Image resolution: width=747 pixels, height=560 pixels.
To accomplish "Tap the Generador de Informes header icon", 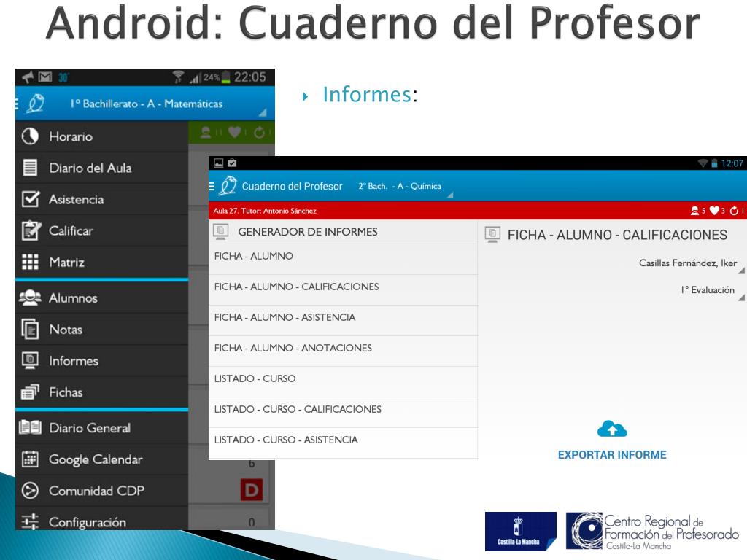I will (220, 231).
